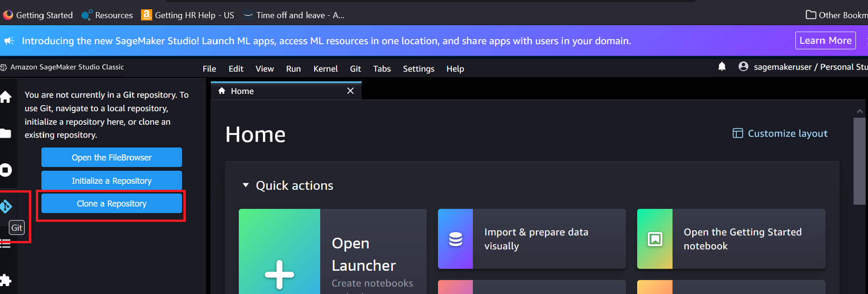Click the Learn More banner button
The width and height of the screenshot is (868, 294).
826,40
